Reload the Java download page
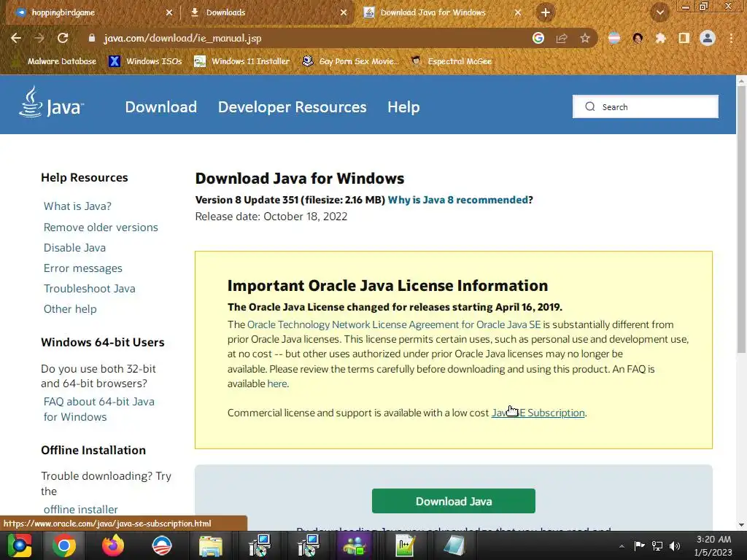This screenshot has height=560, width=747. point(63,38)
